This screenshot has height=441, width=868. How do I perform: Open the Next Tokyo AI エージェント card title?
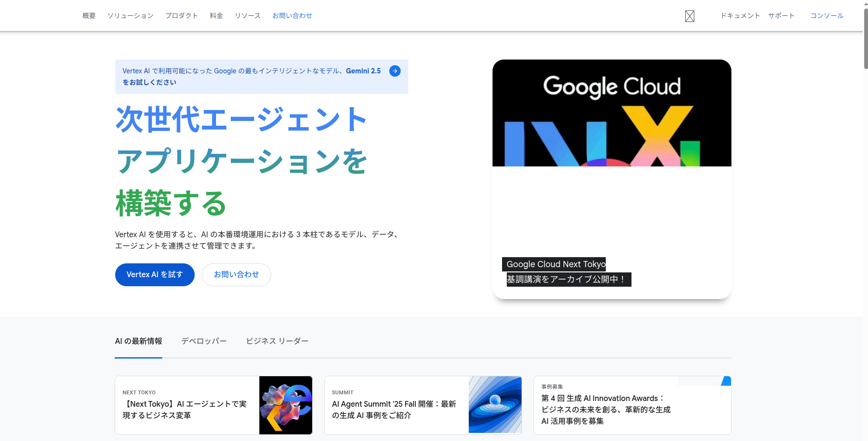click(x=185, y=410)
